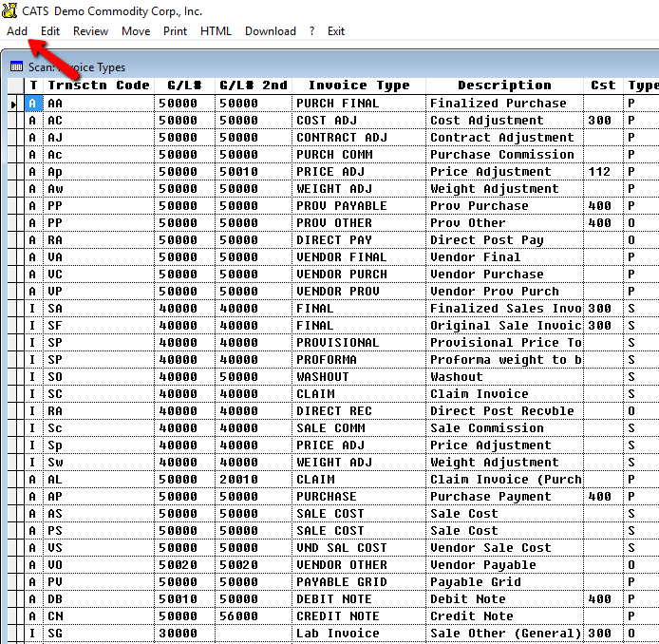
Task: Open the Review menu
Action: coord(90,31)
